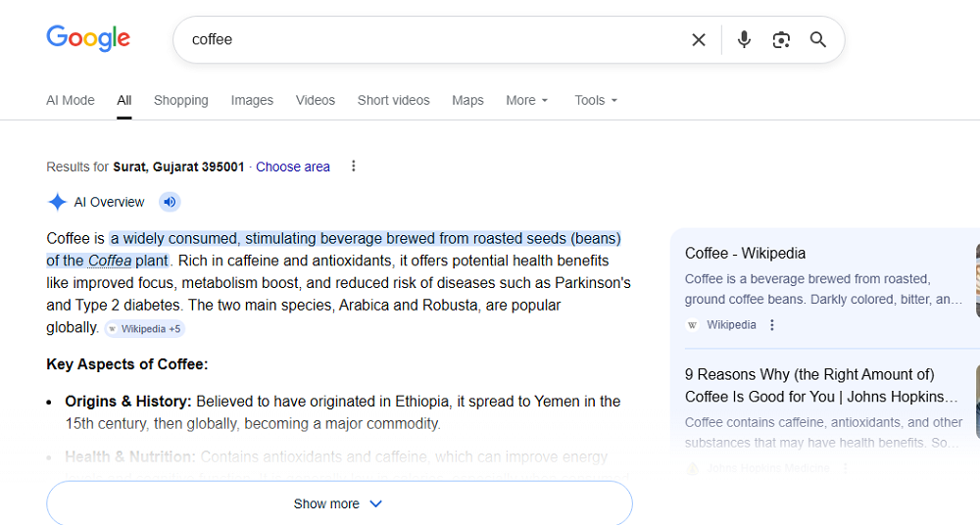Open the three-dot menu beside Choose area

coord(353,166)
